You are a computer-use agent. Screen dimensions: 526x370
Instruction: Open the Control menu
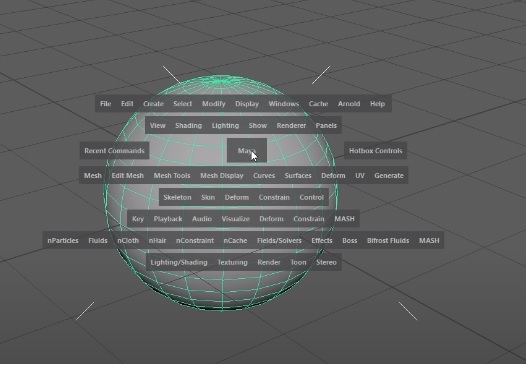coord(312,197)
